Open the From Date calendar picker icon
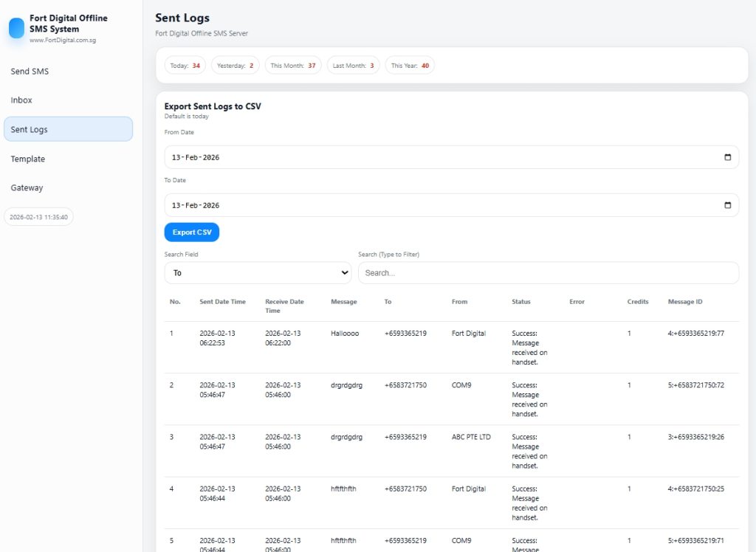The width and height of the screenshot is (756, 552). pos(727,157)
